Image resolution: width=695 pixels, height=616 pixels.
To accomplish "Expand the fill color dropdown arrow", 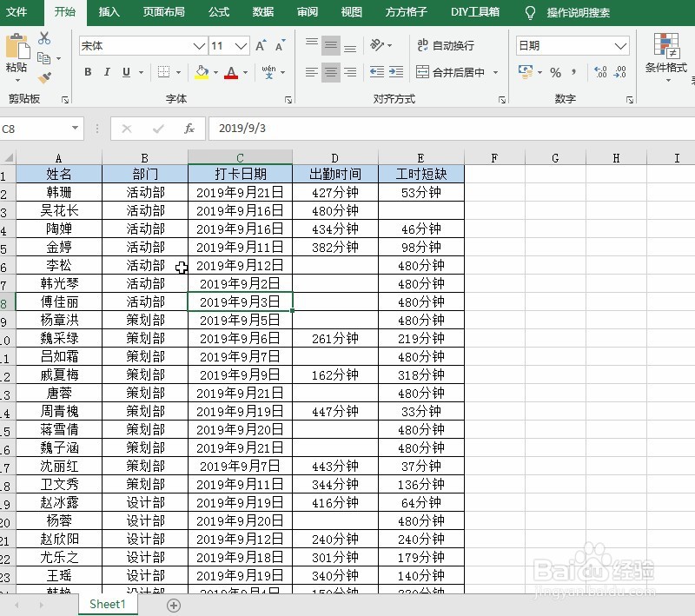I will click(215, 71).
